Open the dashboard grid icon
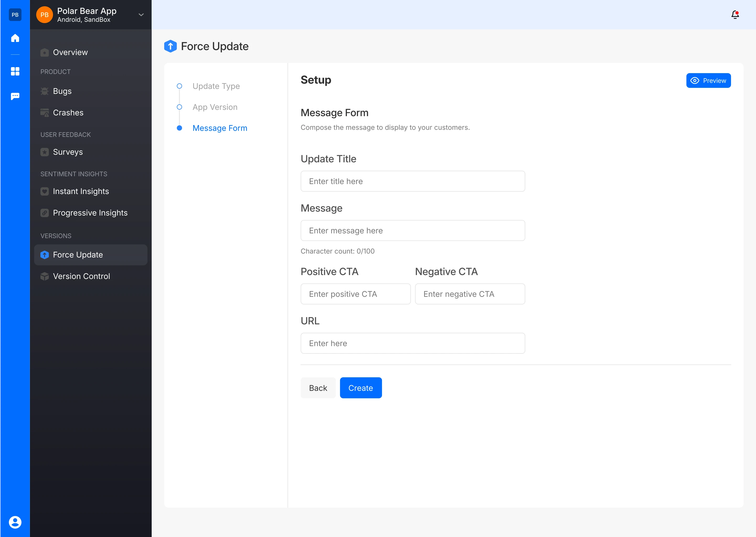Viewport: 756px width, 537px height. tap(15, 71)
